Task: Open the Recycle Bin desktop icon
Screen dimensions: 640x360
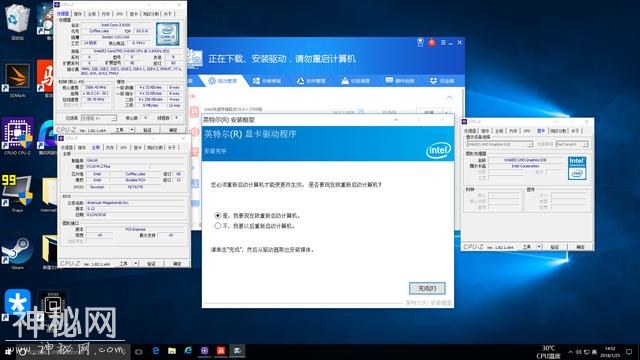Action: pos(17,21)
